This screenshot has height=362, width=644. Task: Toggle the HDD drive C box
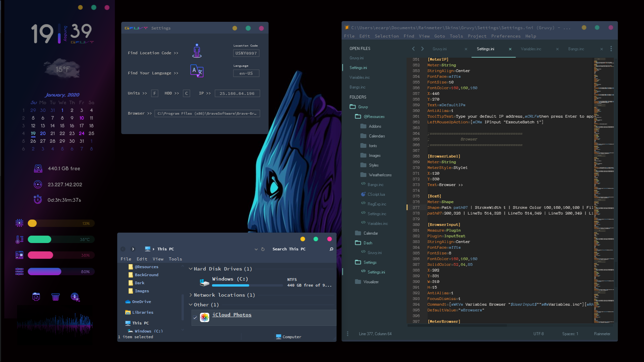[186, 94]
